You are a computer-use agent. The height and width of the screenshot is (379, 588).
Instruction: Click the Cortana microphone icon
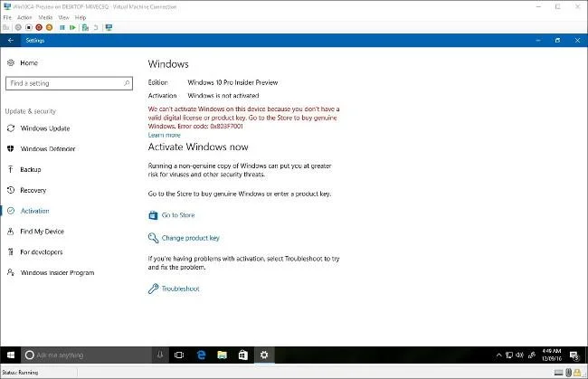160,355
